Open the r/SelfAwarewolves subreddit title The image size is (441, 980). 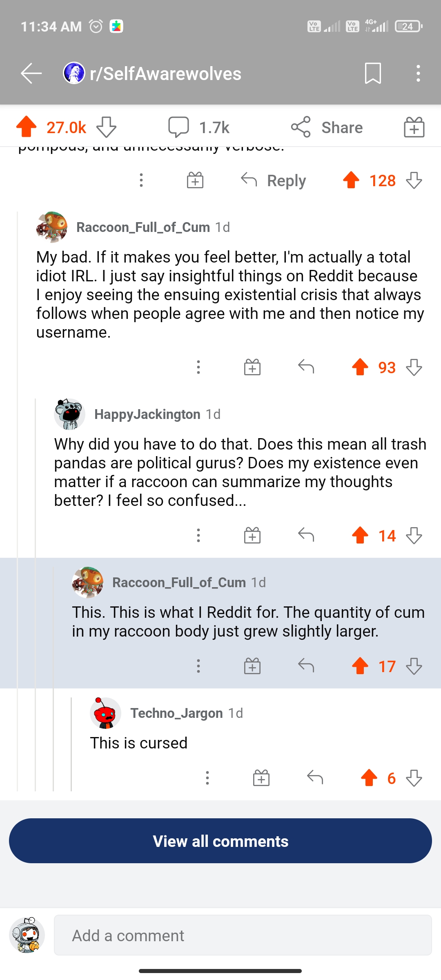165,74
